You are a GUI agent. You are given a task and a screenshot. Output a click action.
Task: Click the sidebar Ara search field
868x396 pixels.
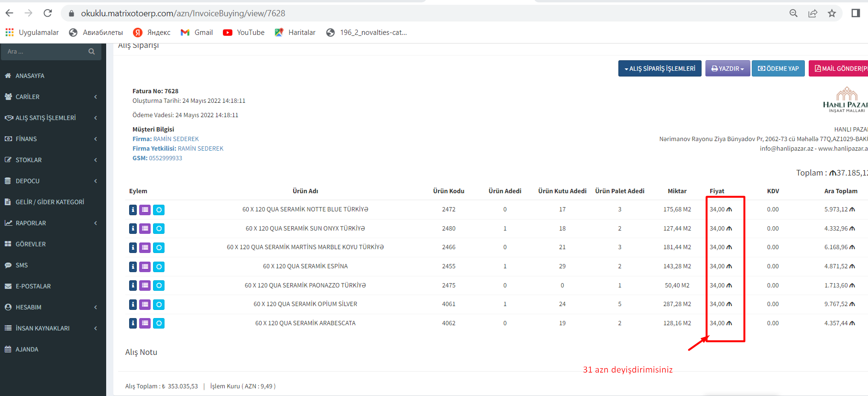[45, 52]
